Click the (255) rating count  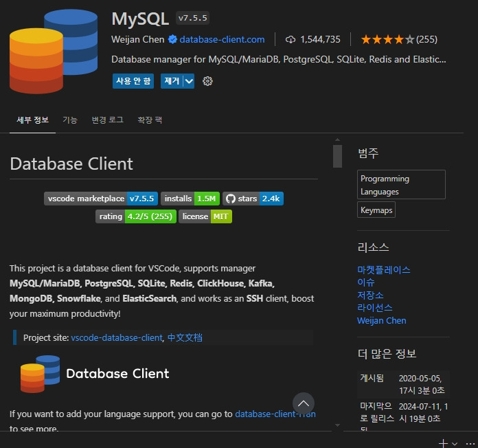(x=426, y=39)
